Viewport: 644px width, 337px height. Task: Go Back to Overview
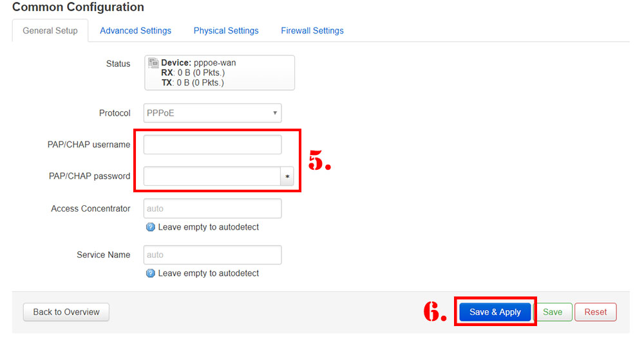66,312
